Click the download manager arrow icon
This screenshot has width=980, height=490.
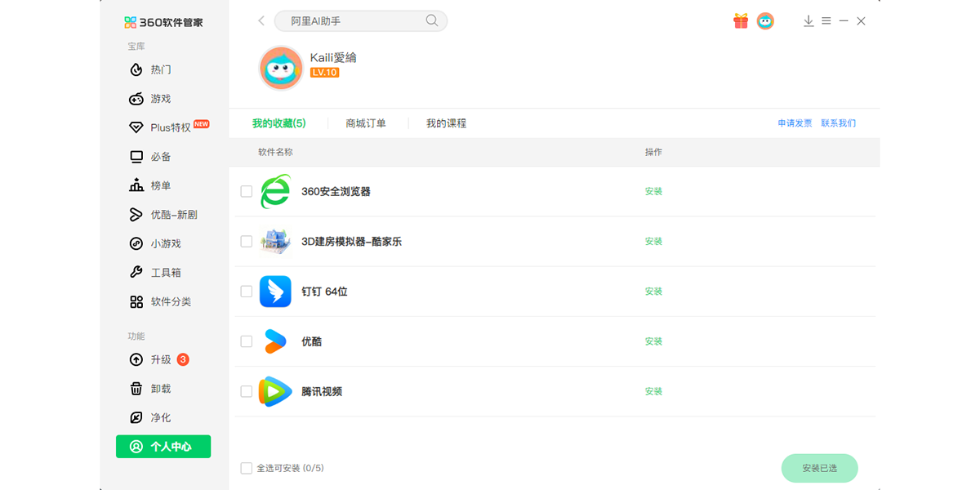pyautogui.click(x=808, y=21)
